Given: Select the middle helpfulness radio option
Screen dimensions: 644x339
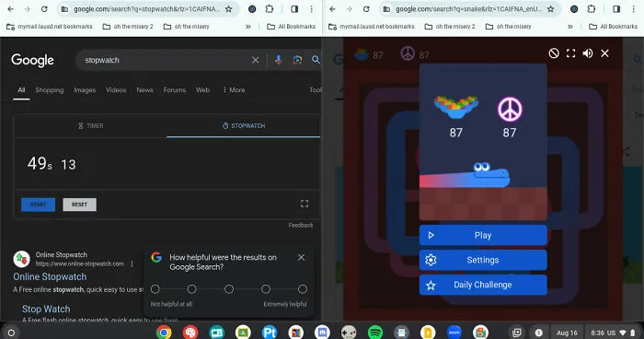Looking at the screenshot, I should [229, 289].
